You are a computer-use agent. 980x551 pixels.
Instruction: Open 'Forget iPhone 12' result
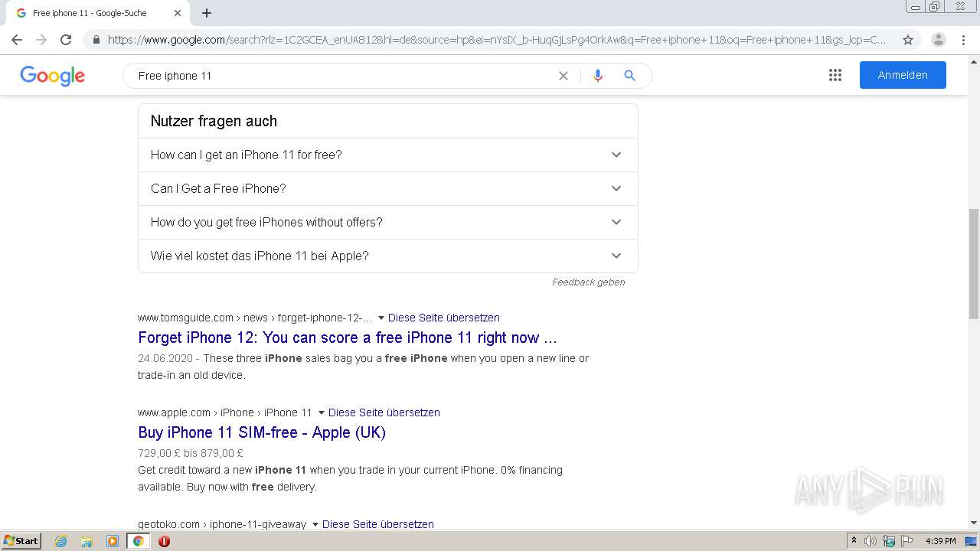348,337
